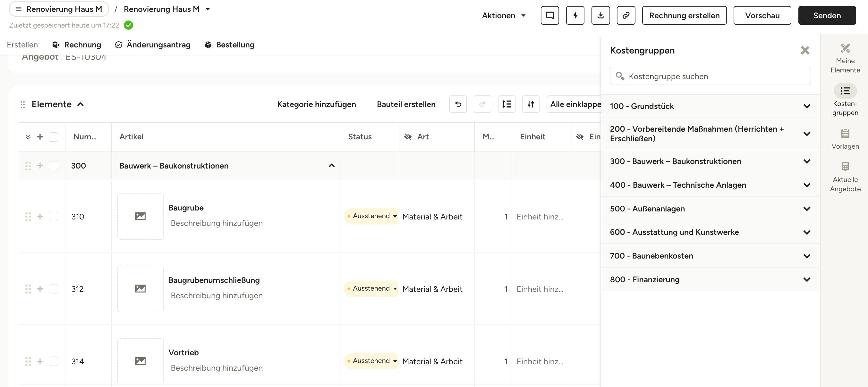This screenshot has width=868, height=387.
Task: Create an Änderungsantrag from the Erstellen bar
Action: point(153,45)
